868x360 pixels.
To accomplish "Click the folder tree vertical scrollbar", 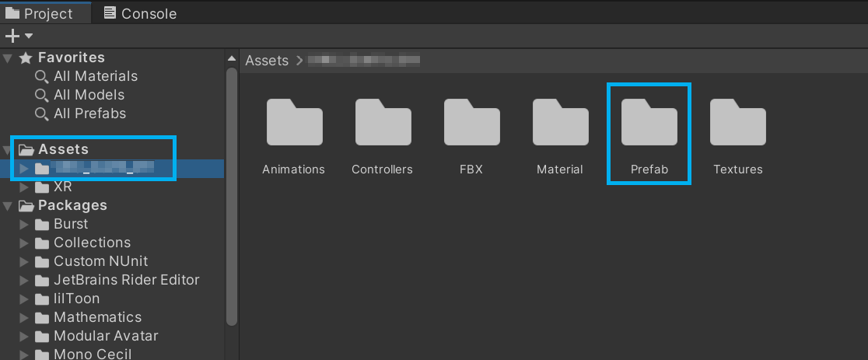I will [x=232, y=196].
